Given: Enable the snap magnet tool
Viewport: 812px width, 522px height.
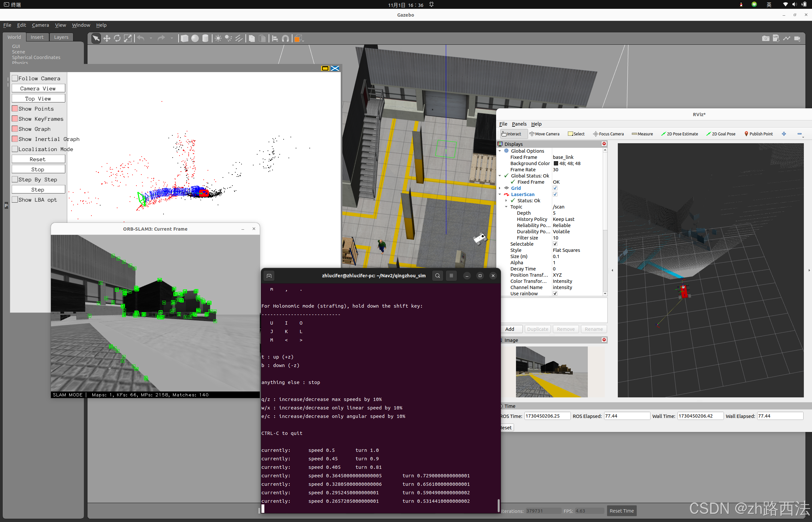Looking at the screenshot, I should [x=286, y=38].
